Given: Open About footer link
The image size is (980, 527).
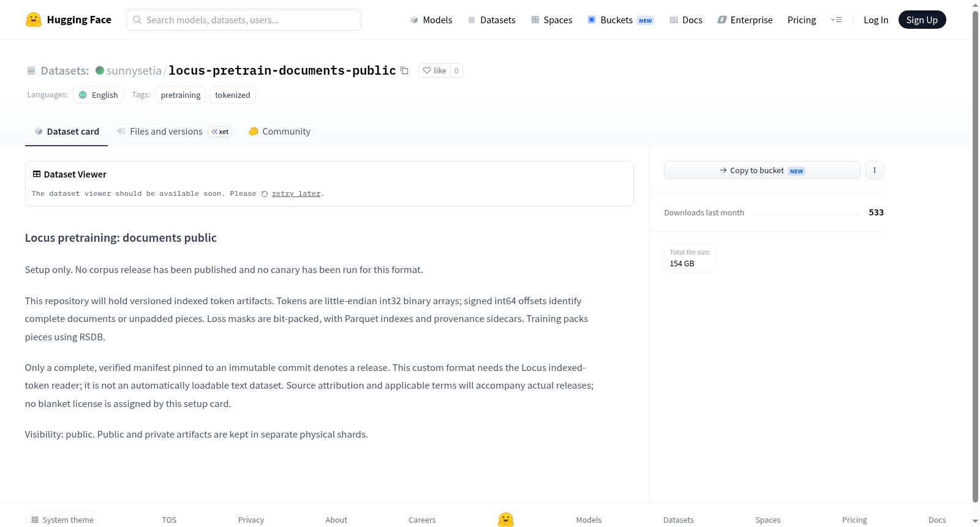Looking at the screenshot, I should [336, 520].
